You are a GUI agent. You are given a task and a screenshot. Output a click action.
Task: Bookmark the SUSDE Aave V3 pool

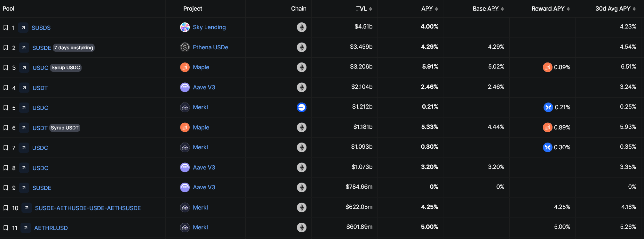point(6,188)
